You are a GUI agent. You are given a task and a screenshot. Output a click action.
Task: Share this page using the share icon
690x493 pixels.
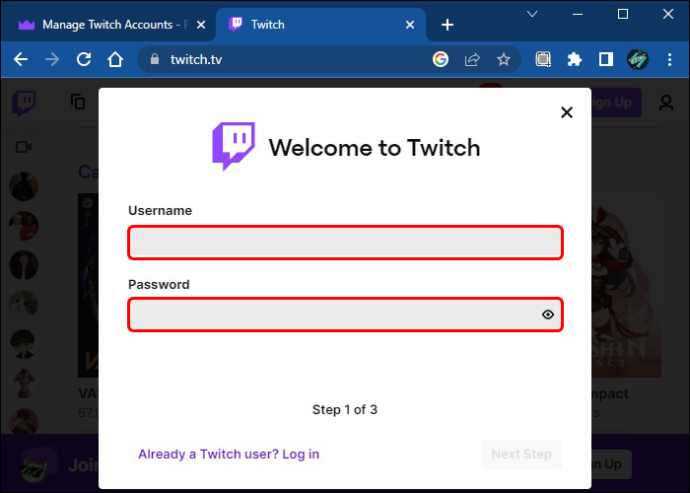[472, 59]
